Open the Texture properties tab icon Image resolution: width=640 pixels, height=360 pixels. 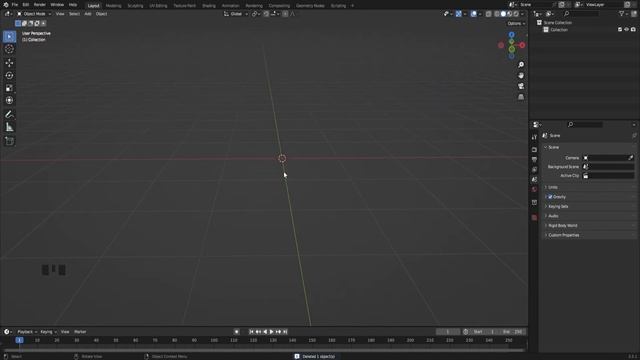pyautogui.click(x=534, y=218)
